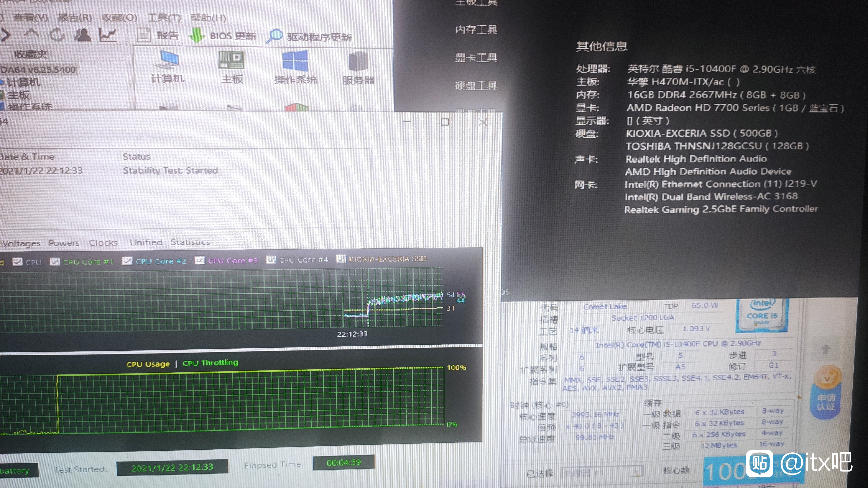
Task: Toggle the KIOXIA-EXCERIA SSD checkbox
Action: pos(341,259)
